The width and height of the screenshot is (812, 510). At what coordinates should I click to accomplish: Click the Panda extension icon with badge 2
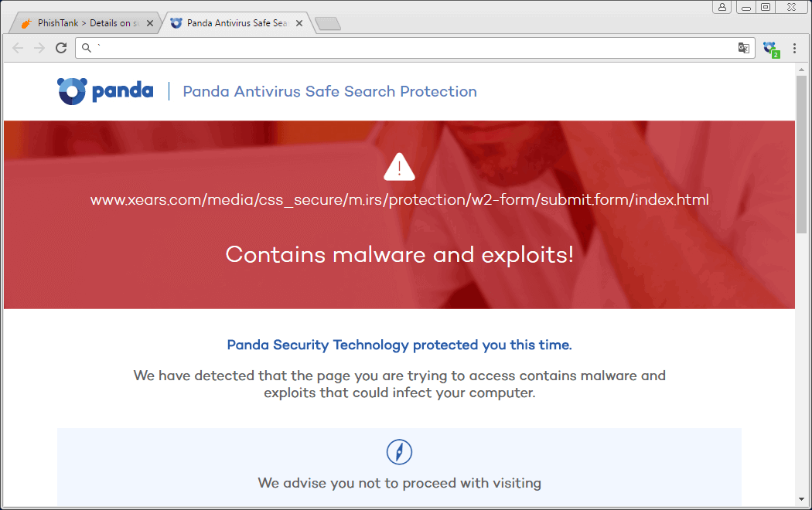[770, 48]
